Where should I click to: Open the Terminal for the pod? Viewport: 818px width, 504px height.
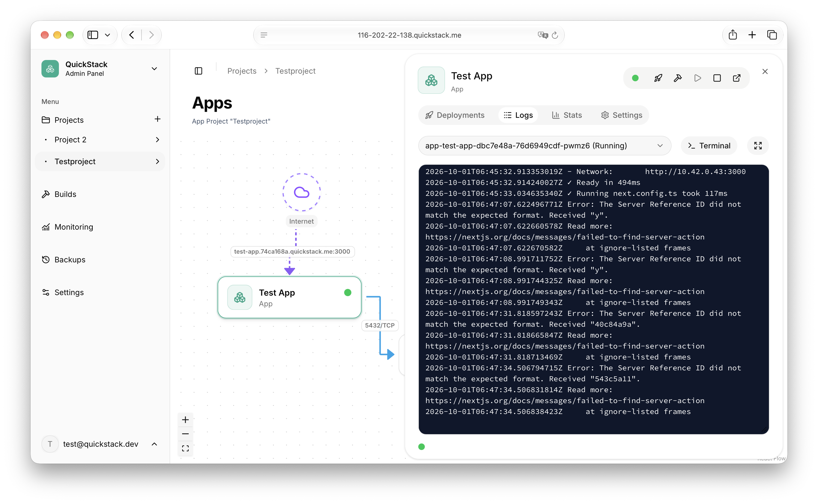(709, 146)
